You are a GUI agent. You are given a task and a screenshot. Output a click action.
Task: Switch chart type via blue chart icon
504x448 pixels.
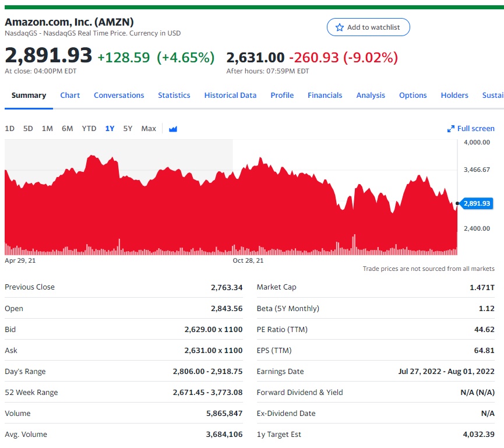click(x=173, y=129)
